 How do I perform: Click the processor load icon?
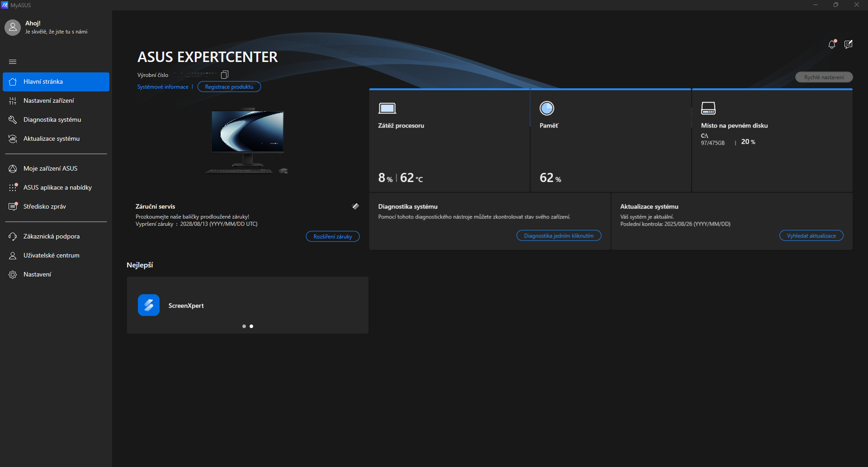[x=387, y=108]
